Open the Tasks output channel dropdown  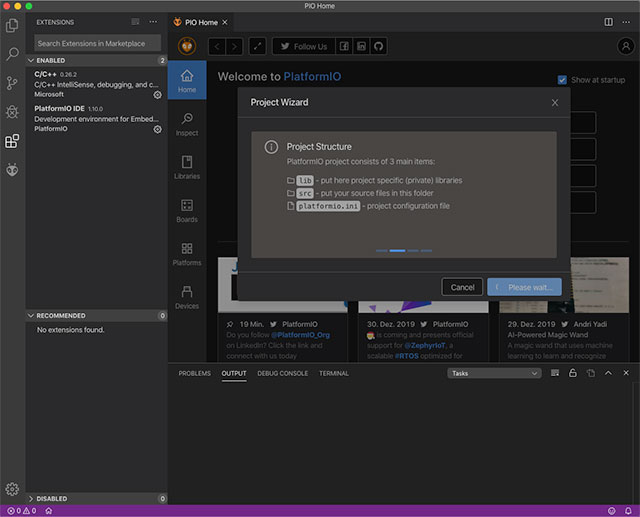pos(494,373)
